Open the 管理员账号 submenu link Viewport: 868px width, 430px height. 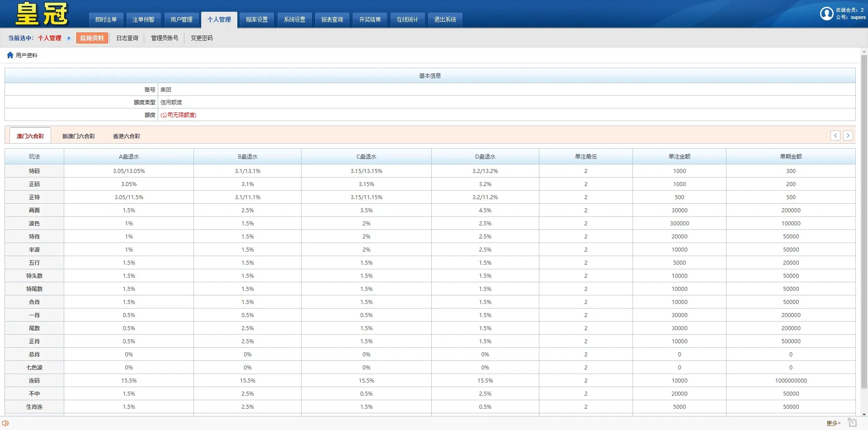point(165,38)
